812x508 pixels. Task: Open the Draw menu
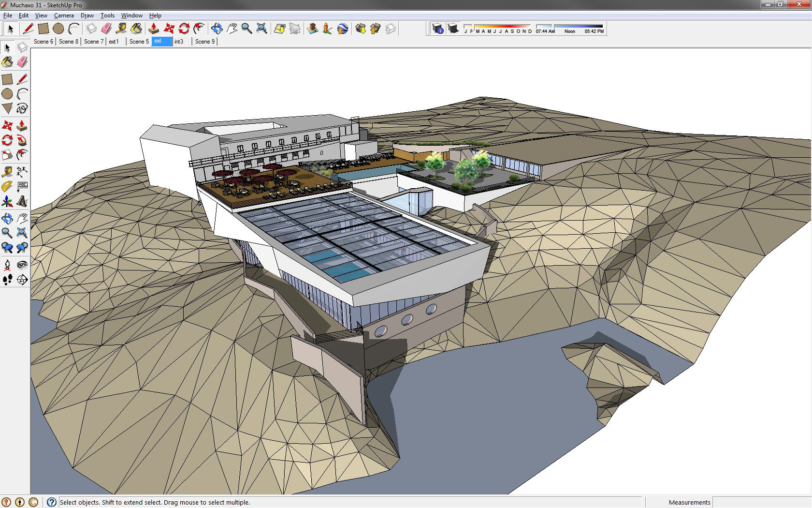87,15
